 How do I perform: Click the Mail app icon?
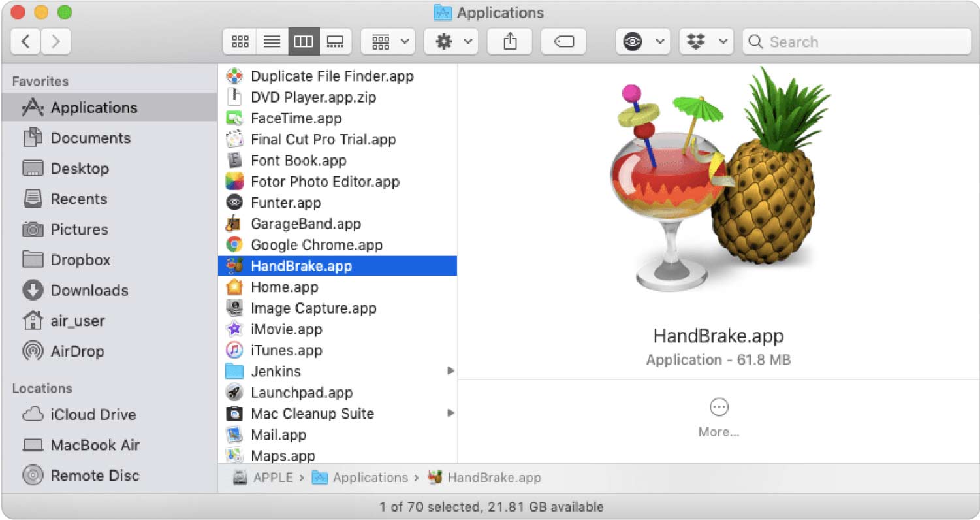click(x=234, y=435)
